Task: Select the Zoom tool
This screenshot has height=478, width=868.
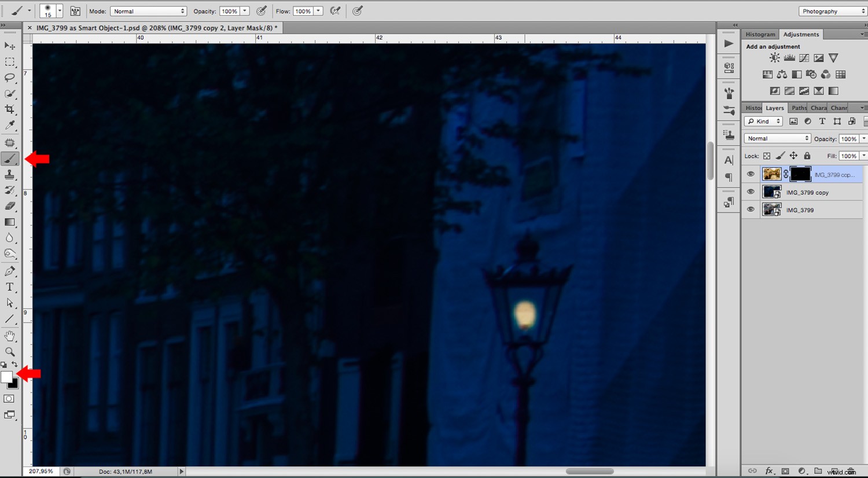Action: pyautogui.click(x=9, y=352)
